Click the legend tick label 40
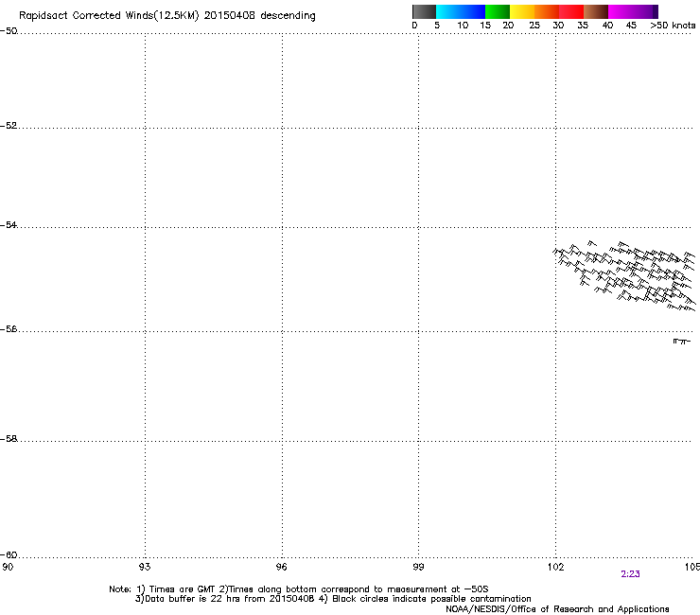Screen dimensions: 700x615 607,26
